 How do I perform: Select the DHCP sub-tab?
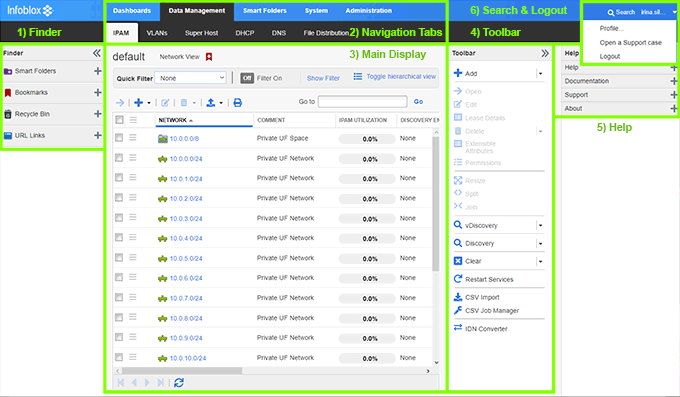(x=245, y=33)
